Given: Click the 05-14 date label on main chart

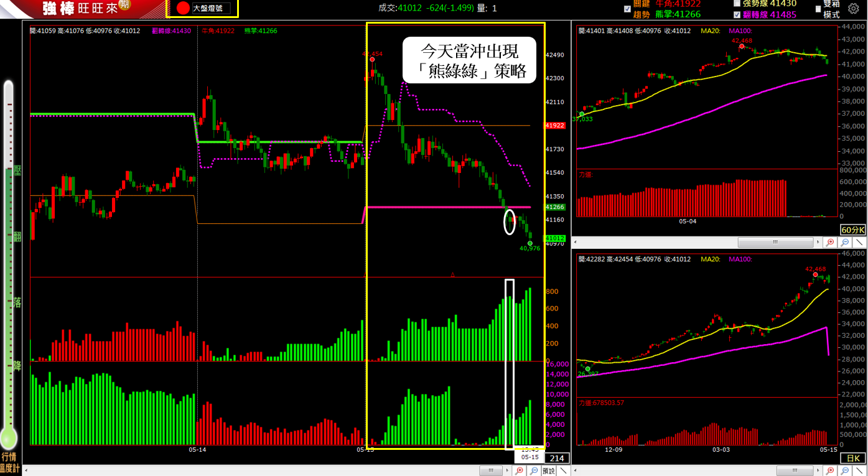Looking at the screenshot, I should pos(197,449).
